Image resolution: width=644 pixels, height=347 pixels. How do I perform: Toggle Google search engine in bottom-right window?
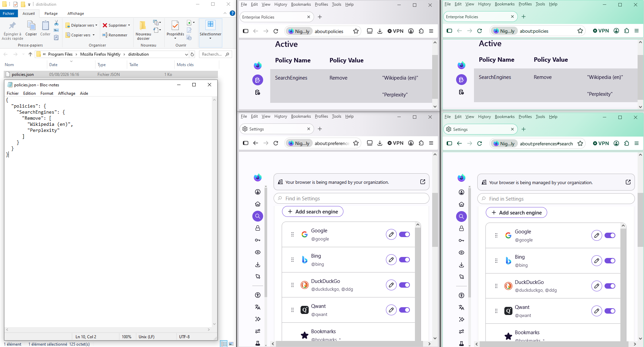tap(610, 235)
